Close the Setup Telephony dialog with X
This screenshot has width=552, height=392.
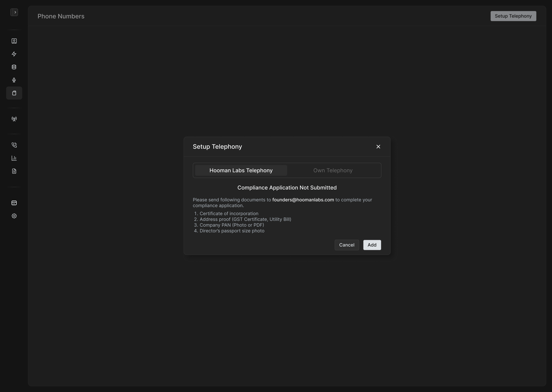[x=378, y=147]
